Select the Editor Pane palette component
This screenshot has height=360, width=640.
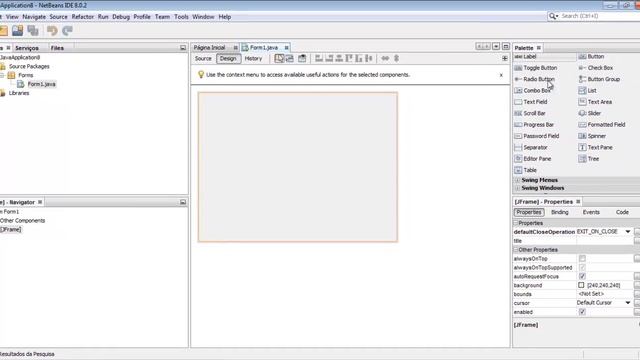(533, 159)
